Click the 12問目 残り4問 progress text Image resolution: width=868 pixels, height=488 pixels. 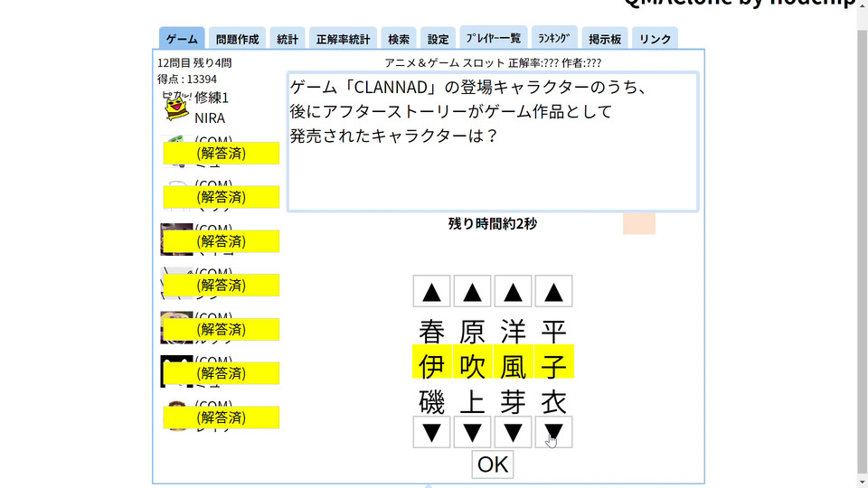(x=194, y=63)
